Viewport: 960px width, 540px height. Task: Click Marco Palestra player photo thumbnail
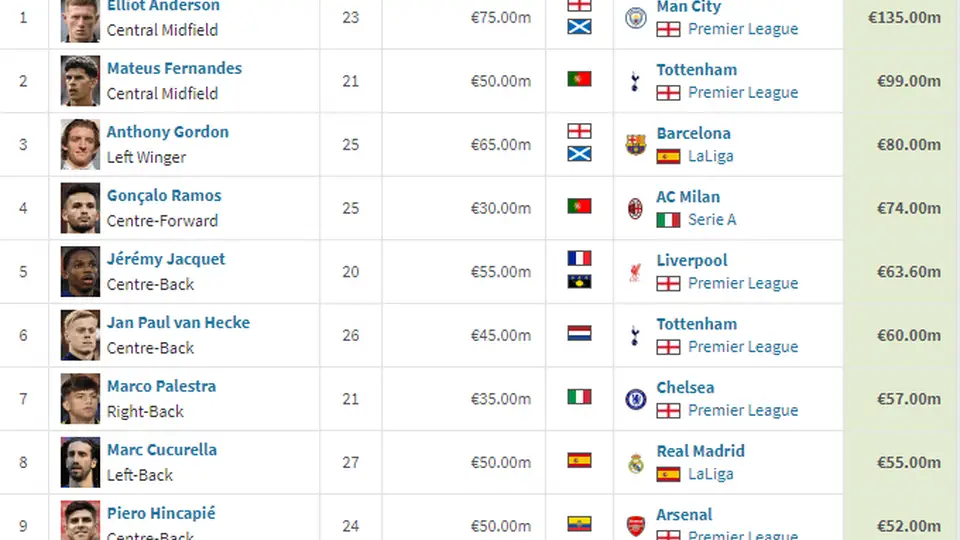80,399
